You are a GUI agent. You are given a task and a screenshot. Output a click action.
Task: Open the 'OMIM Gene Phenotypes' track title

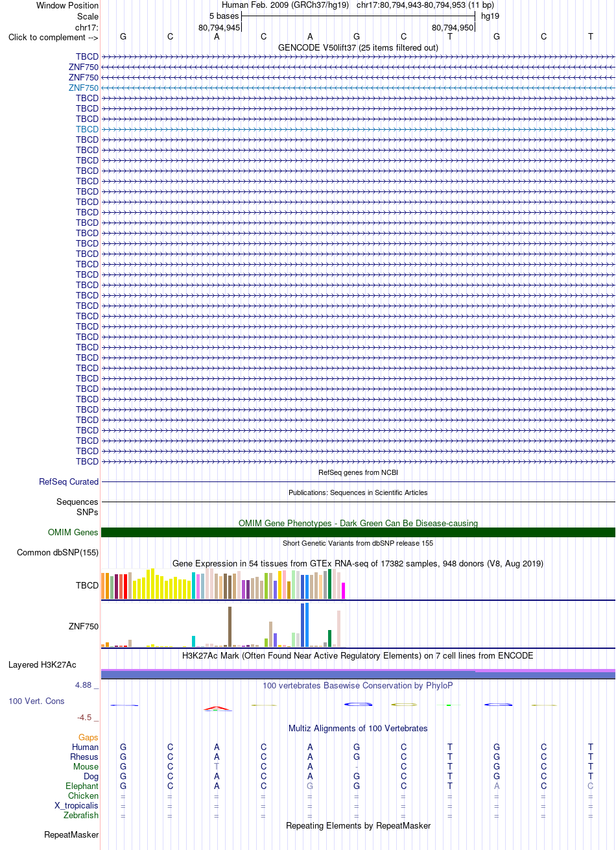(358, 523)
